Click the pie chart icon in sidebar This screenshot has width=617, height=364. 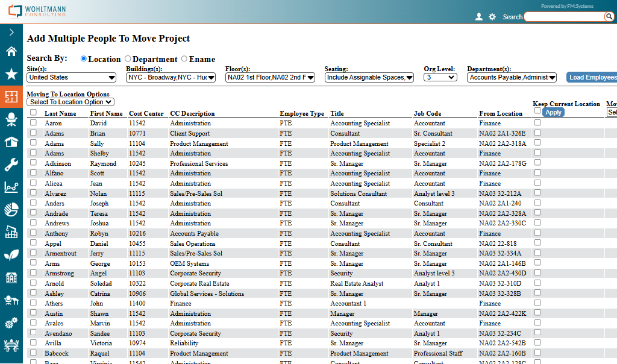(11, 210)
